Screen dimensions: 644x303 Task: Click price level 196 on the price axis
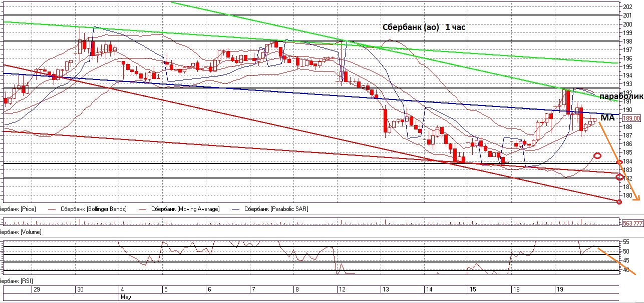click(628, 58)
